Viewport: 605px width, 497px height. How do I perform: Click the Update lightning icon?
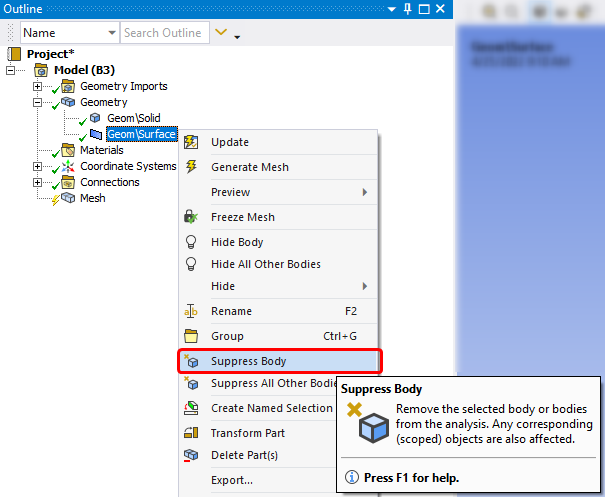pyautogui.click(x=191, y=142)
